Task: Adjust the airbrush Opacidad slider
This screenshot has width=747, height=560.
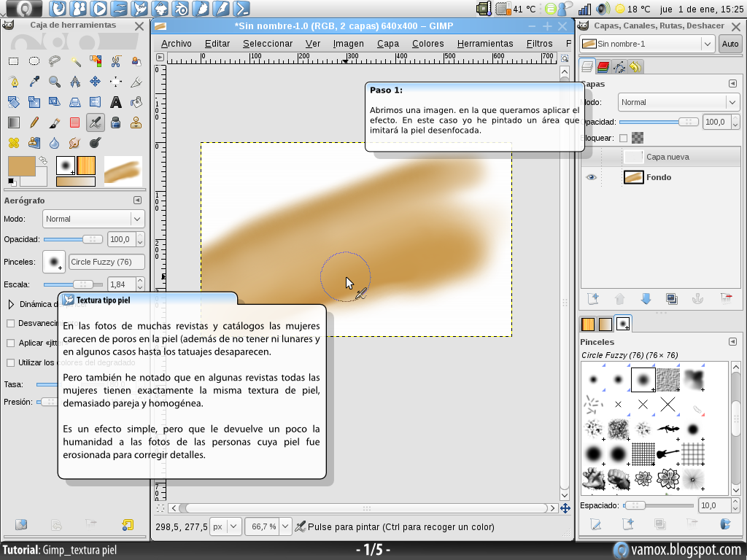Action: 73,239
